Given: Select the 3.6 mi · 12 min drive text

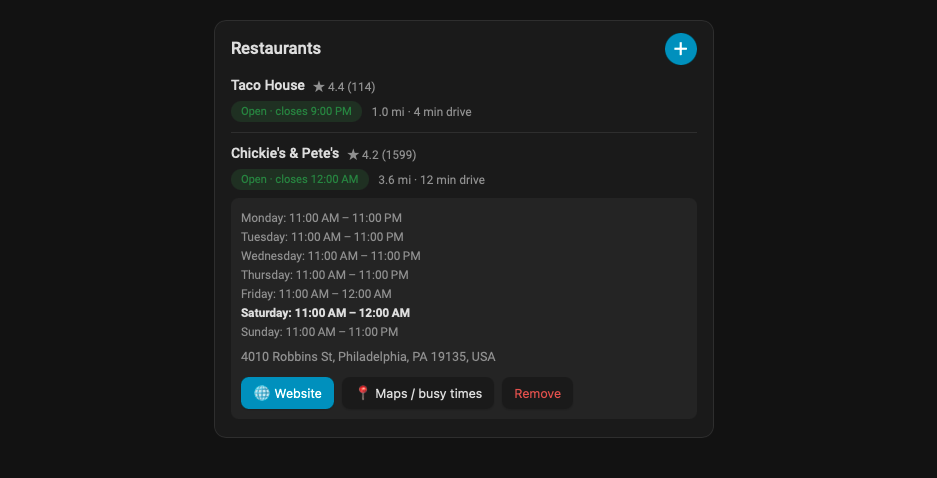Looking at the screenshot, I should click(431, 180).
